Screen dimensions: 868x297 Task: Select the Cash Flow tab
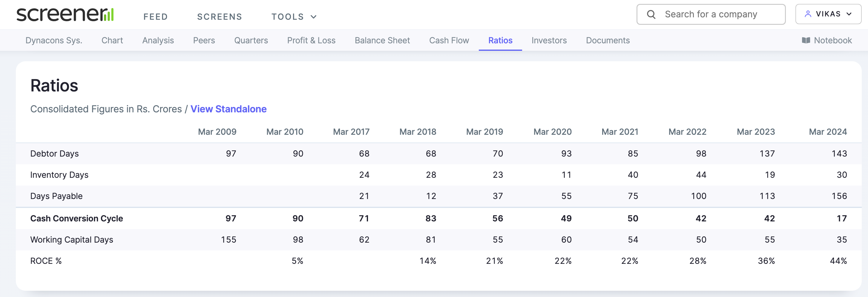pyautogui.click(x=449, y=40)
